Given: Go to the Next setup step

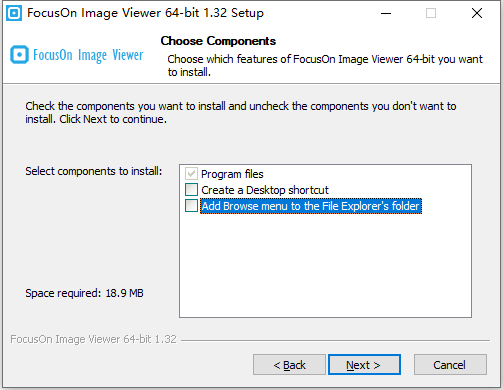Looking at the screenshot, I should coord(364,365).
